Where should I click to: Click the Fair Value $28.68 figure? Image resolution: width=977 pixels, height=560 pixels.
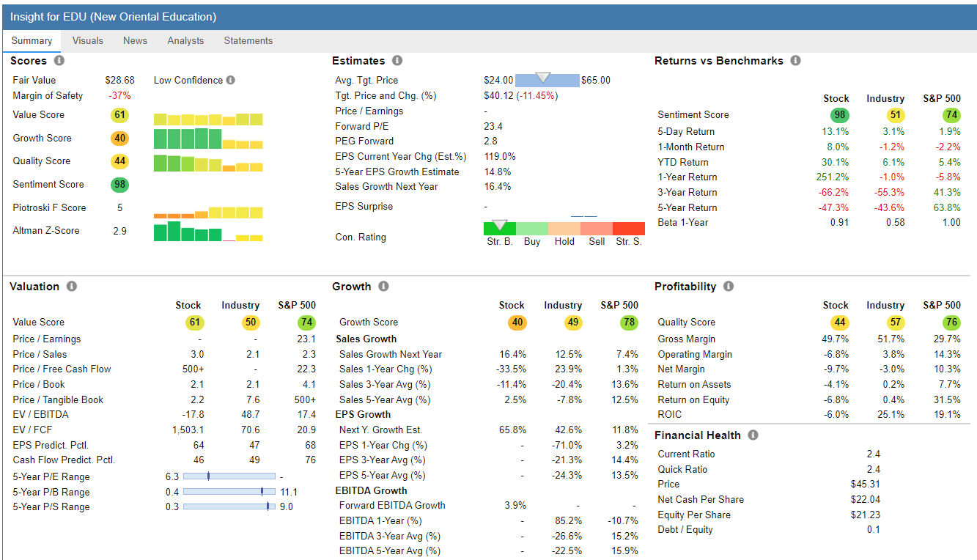point(119,81)
